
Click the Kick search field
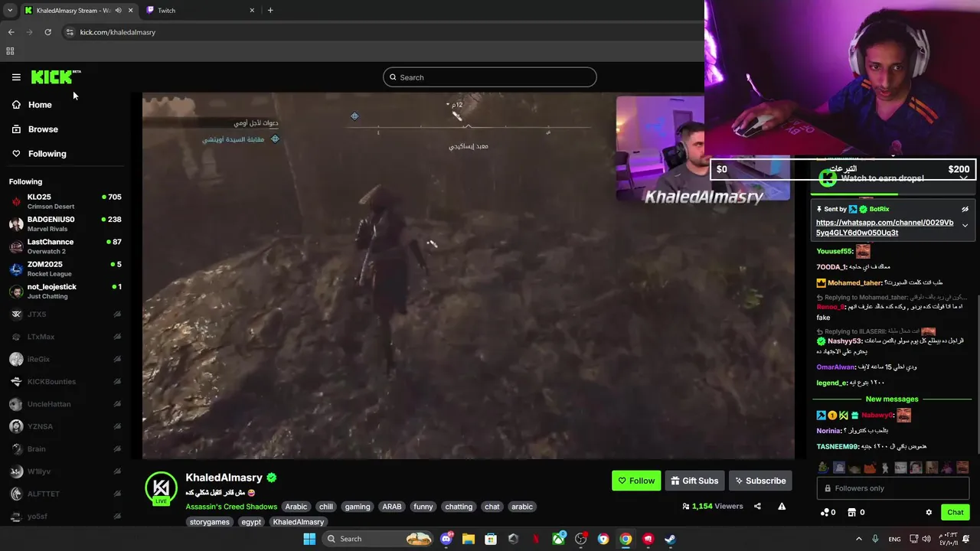click(490, 77)
